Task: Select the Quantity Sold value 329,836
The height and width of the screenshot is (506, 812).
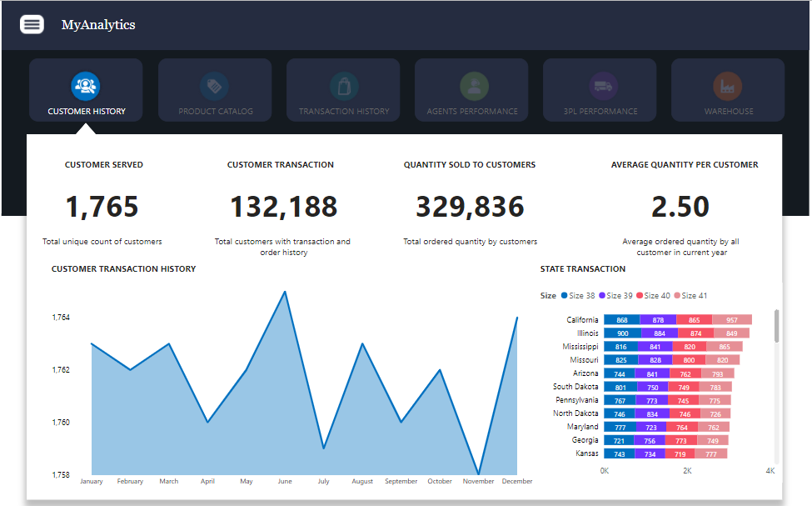Action: 470,207
